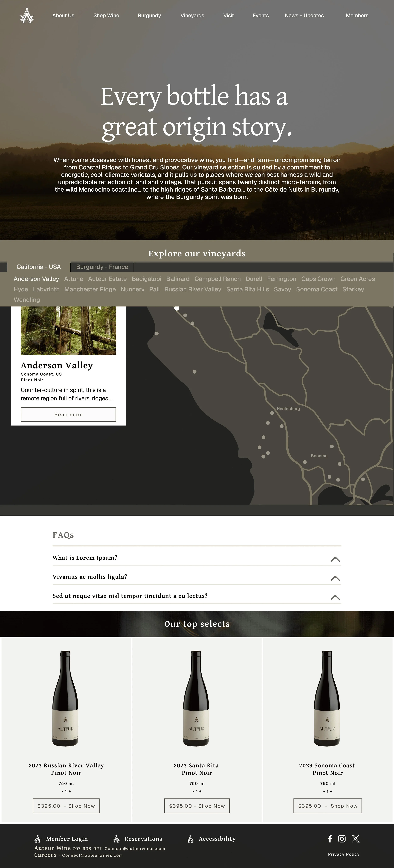The width and height of the screenshot is (394, 868).
Task: Select the Starkey vineyard
Action: (x=353, y=289)
